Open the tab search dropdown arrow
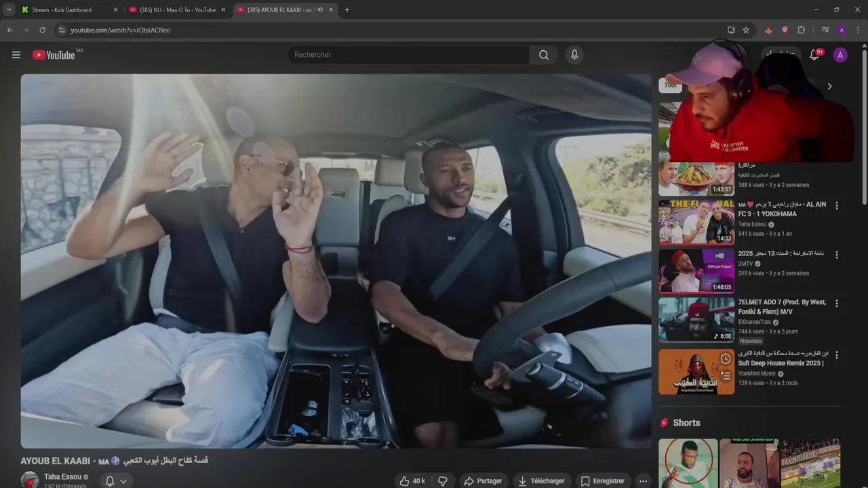The height and width of the screenshot is (488, 868). coord(8,9)
